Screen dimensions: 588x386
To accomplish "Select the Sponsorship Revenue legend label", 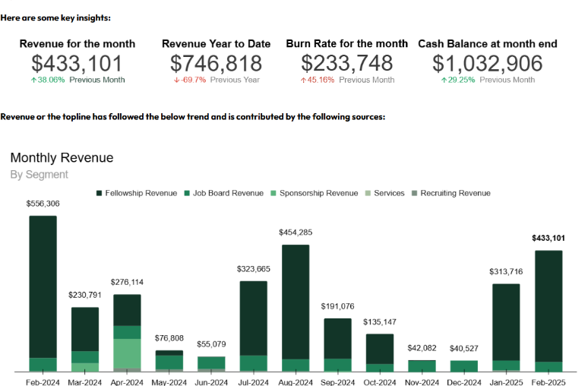I will pos(319,193).
